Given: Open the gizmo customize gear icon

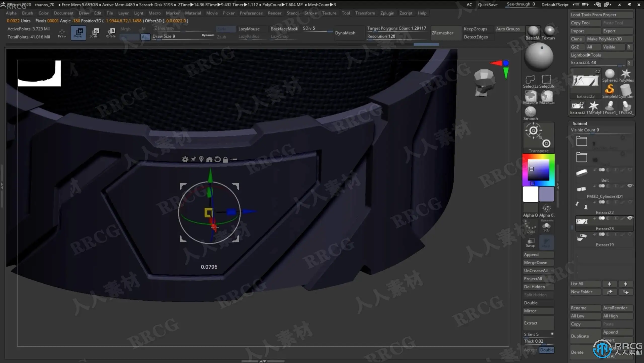Looking at the screenshot, I should pos(185,159).
